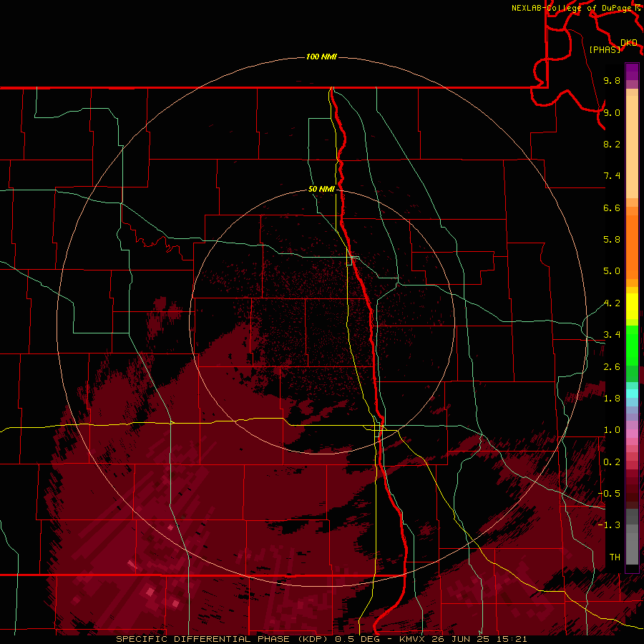This screenshot has width=644, height=644.
Task: Click the 26 JUN 25 date text
Action: click(x=462, y=639)
